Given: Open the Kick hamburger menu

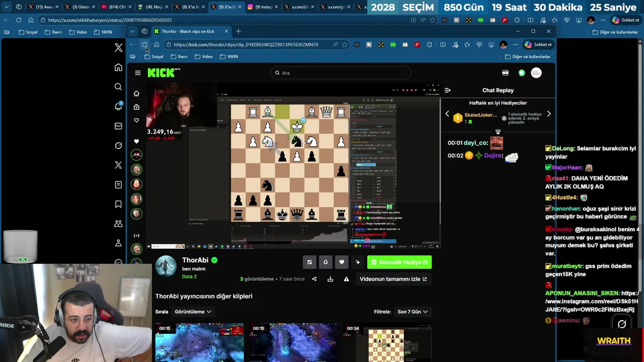Looking at the screenshot, I should click(137, 73).
